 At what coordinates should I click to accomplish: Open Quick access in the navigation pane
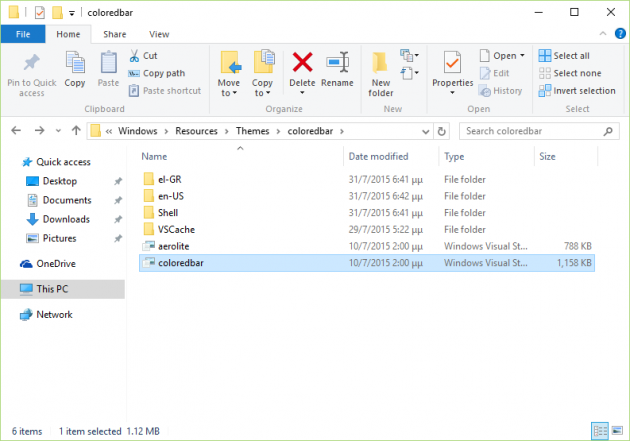pyautogui.click(x=56, y=162)
